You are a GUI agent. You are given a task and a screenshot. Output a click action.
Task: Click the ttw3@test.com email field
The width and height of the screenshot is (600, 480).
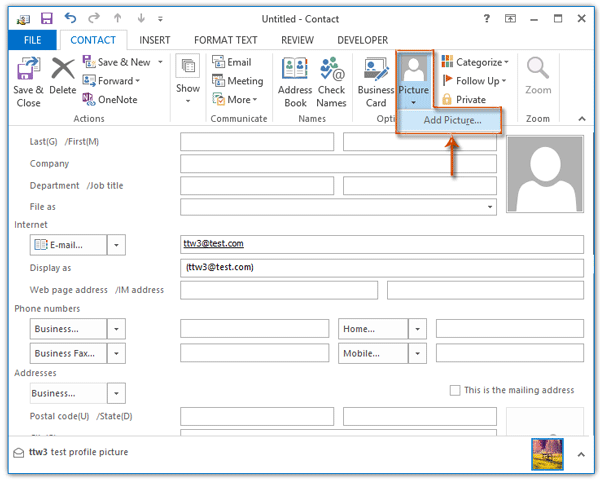tap(382, 244)
